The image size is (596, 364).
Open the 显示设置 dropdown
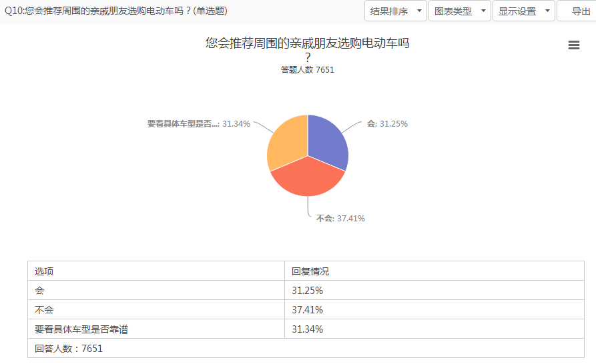(524, 11)
